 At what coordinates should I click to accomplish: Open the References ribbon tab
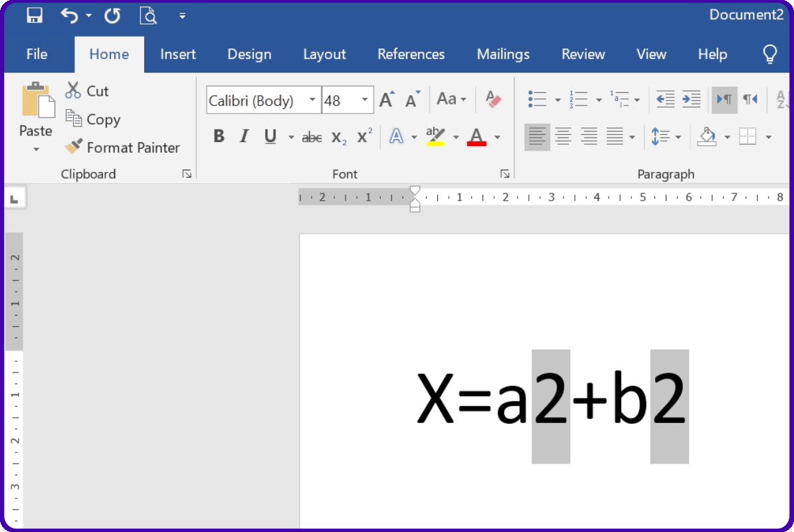point(411,54)
